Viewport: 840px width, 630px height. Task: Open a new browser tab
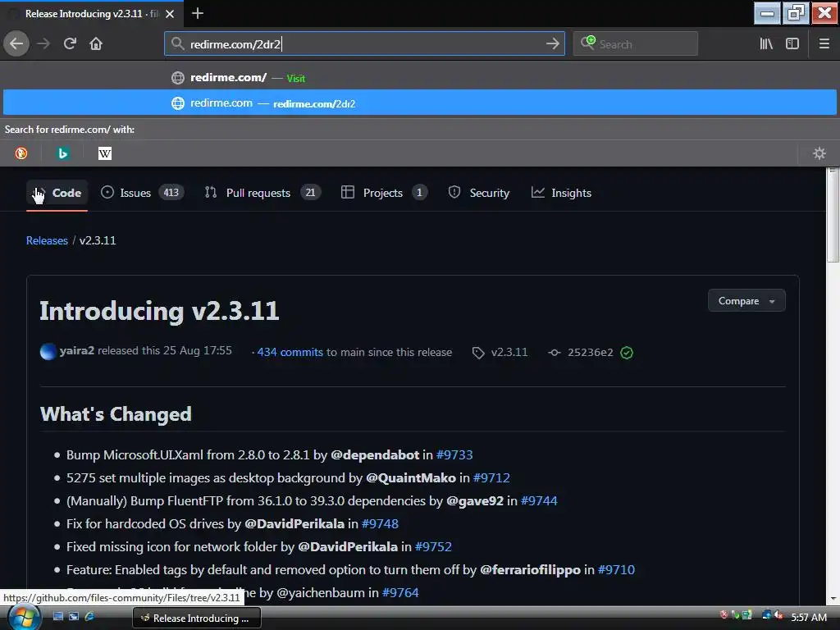pos(197,13)
